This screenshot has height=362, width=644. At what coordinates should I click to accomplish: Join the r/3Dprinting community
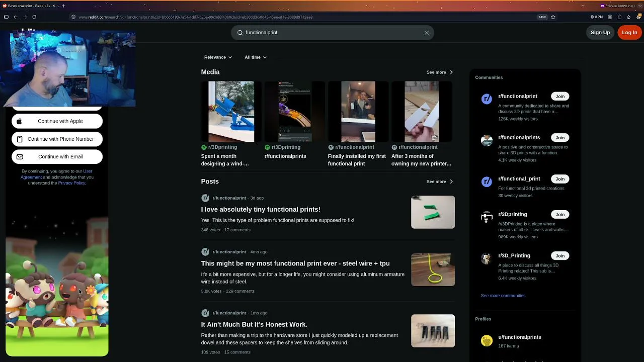tap(560, 215)
